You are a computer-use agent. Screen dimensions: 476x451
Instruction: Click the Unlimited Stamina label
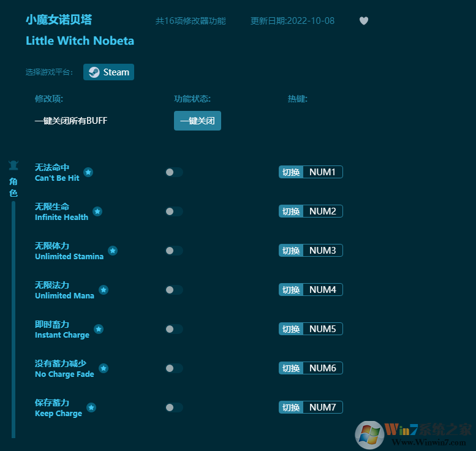[69, 256]
